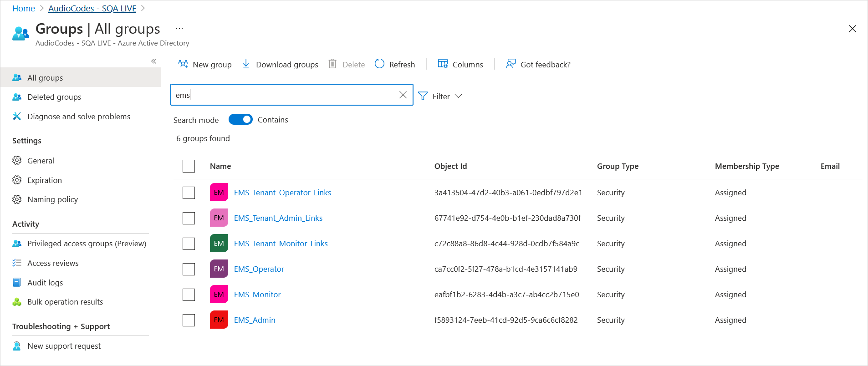Click EMS_Tenant_Monitor_Links green avatar badge
Screen dimensions: 868x366
tap(219, 243)
